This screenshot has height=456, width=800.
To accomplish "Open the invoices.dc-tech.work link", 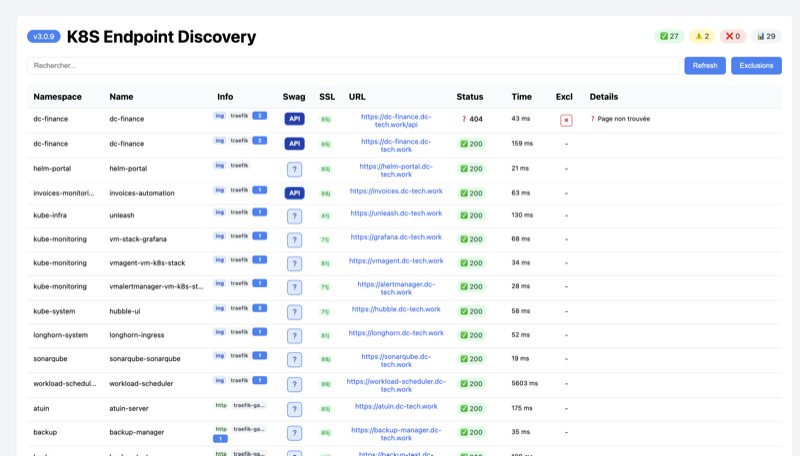I will coord(396,191).
